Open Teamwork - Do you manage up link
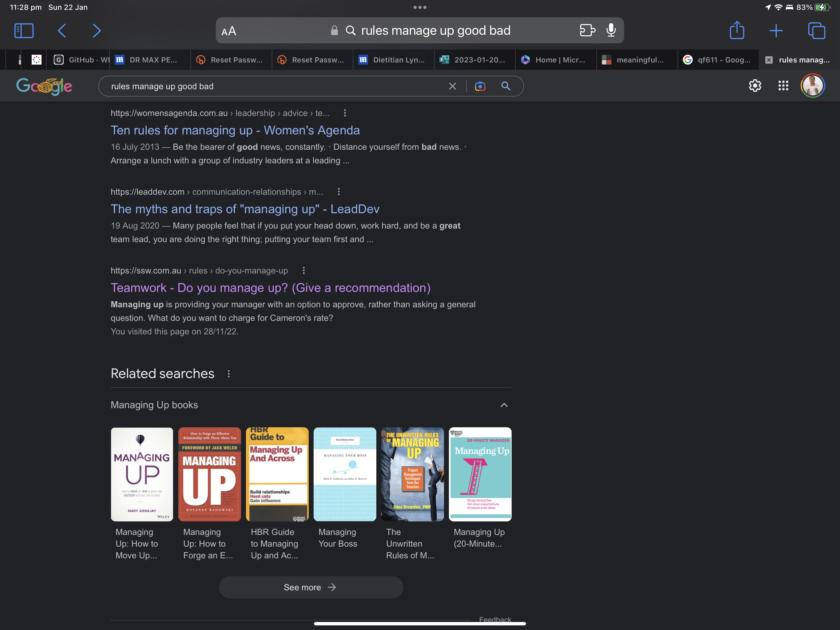Screen dimensions: 840x630 click(270, 288)
